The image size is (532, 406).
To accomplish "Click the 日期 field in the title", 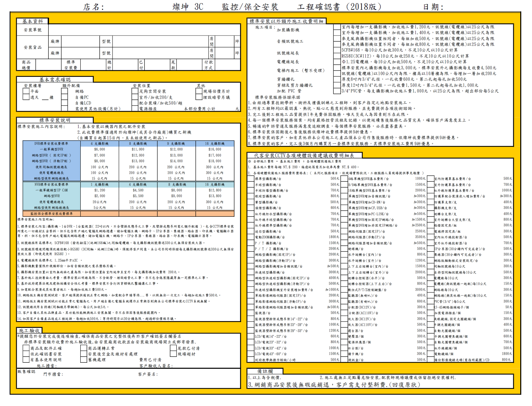I will (434, 7).
